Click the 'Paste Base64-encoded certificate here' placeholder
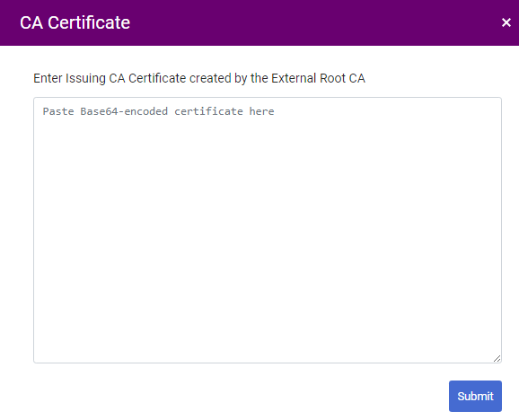The height and width of the screenshot is (420, 519). point(158,111)
